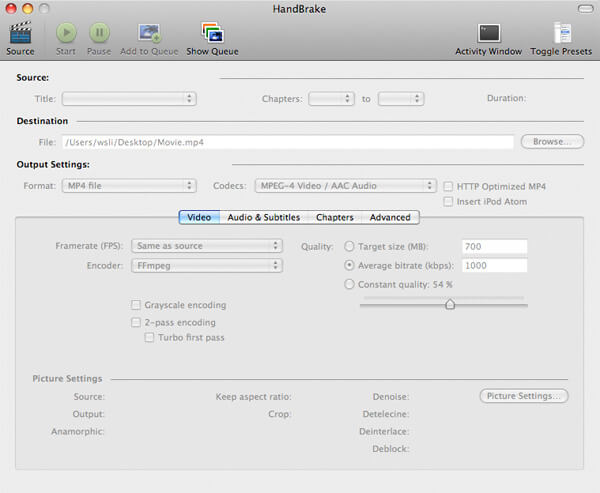
Task: Click the Browse... button
Action: 553,142
